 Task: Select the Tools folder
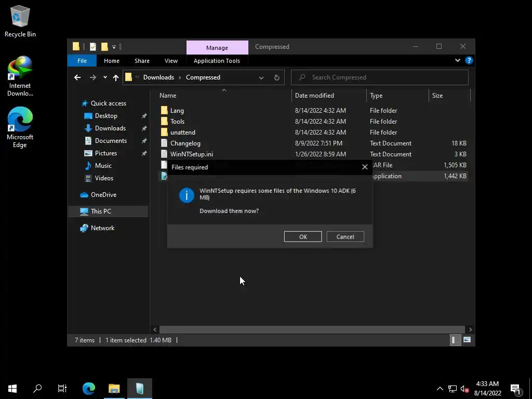[177, 122]
